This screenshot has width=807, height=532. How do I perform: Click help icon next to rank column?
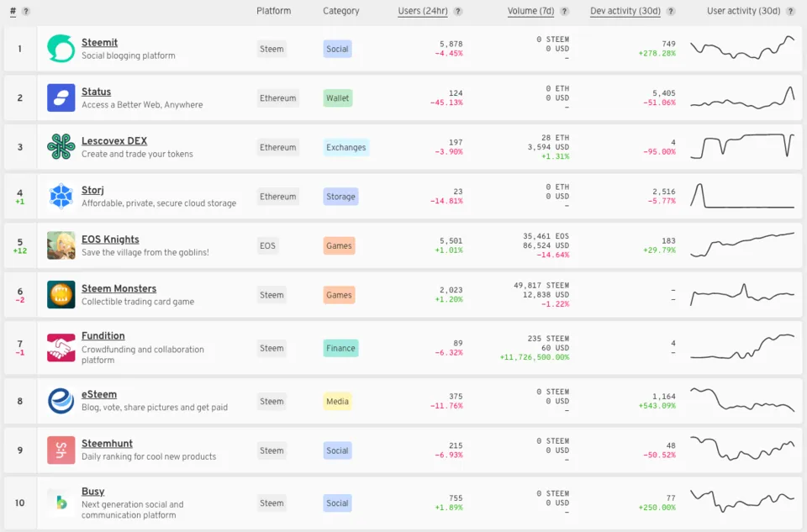pyautogui.click(x=26, y=11)
